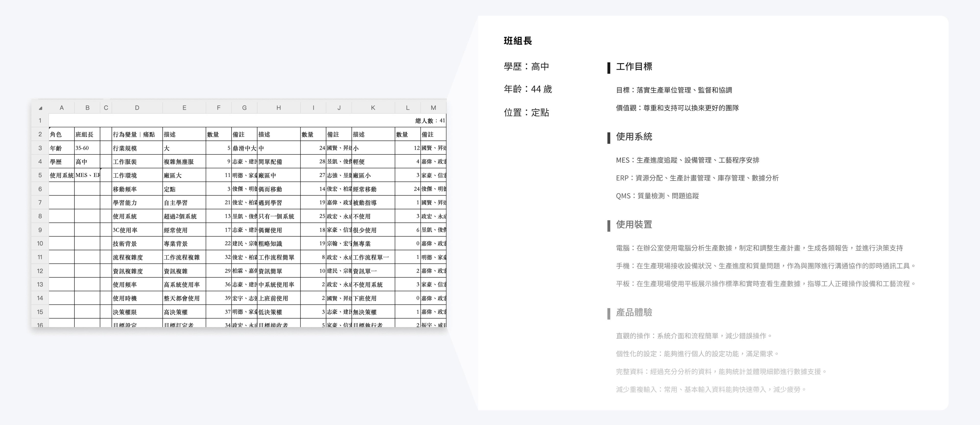Select column M header
This screenshot has width=980, height=425.
pyautogui.click(x=433, y=108)
